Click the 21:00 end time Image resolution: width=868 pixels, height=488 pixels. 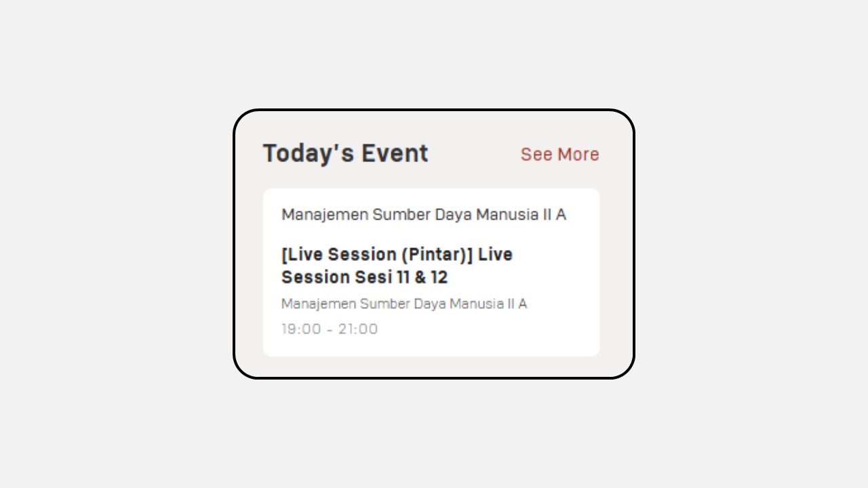358,329
